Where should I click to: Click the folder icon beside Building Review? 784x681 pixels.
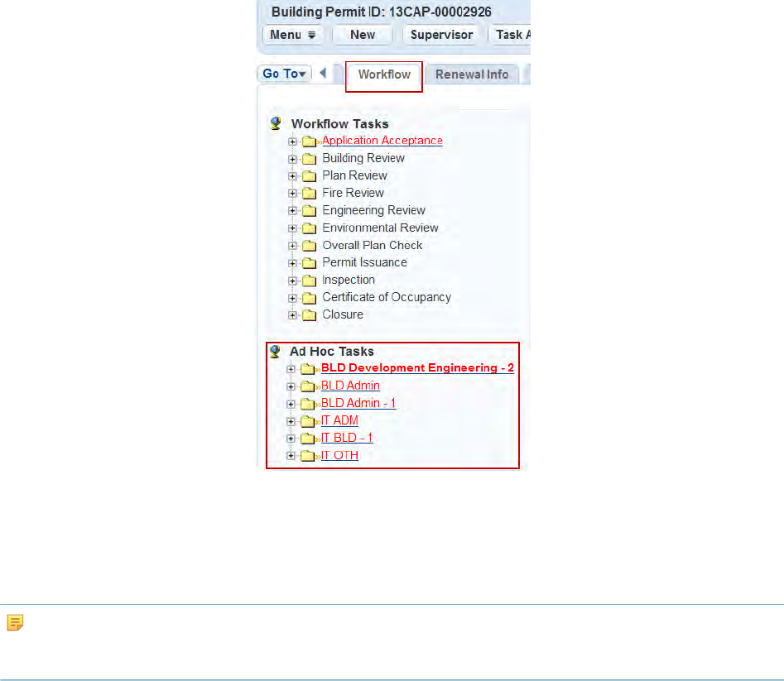310,159
